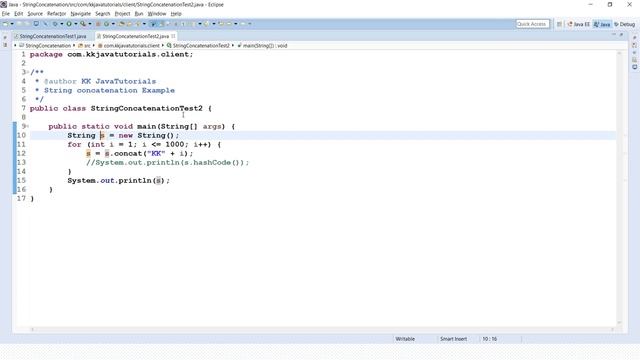Open the Project menu
The height and width of the screenshot is (360, 640).
[x=122, y=14]
